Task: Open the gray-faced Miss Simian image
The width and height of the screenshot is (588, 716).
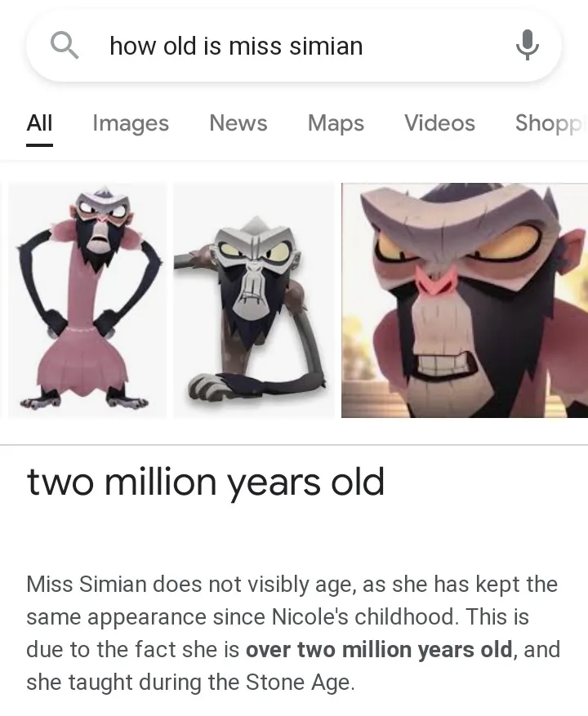Action: 253,300
